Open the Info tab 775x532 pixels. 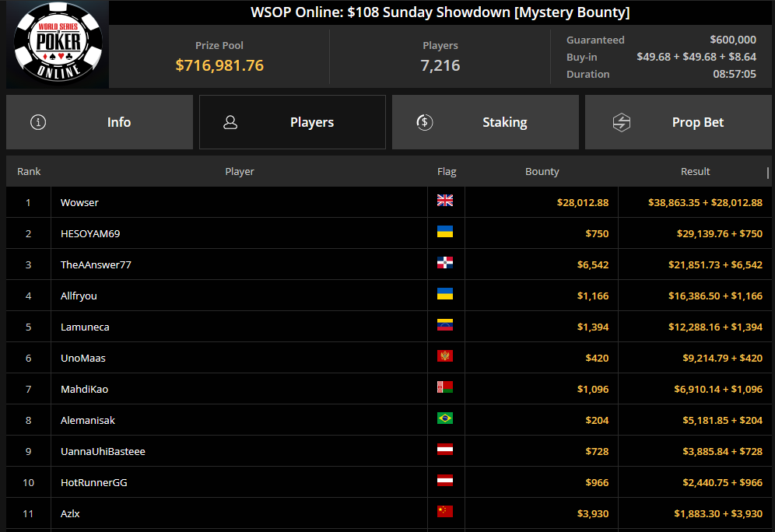[x=100, y=122]
